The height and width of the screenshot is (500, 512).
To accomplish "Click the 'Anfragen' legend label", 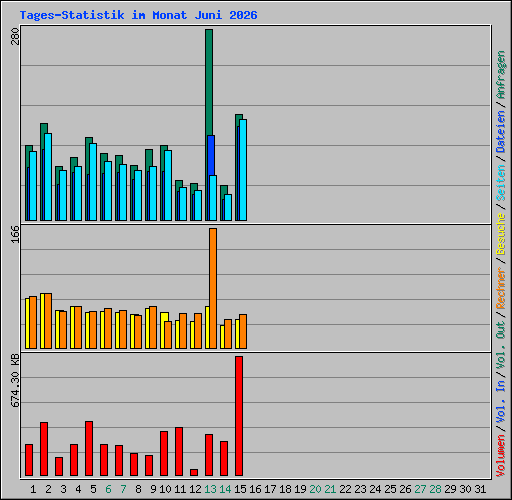I will [501, 75].
